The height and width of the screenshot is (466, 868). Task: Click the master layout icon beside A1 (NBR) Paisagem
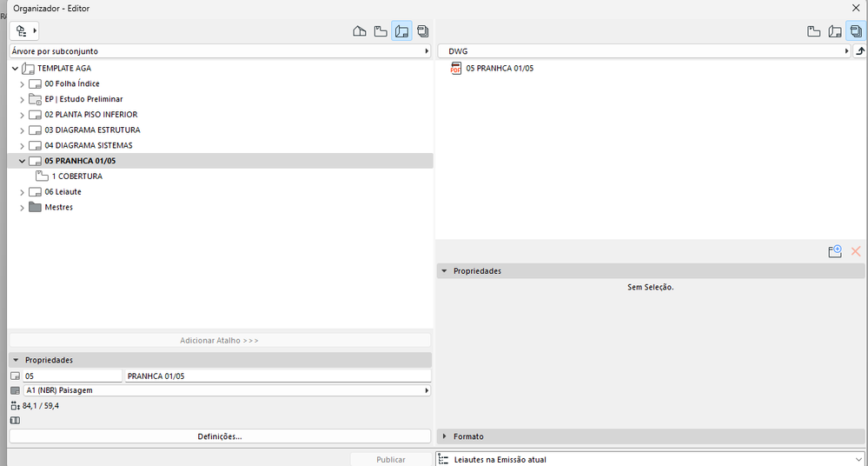(x=15, y=390)
